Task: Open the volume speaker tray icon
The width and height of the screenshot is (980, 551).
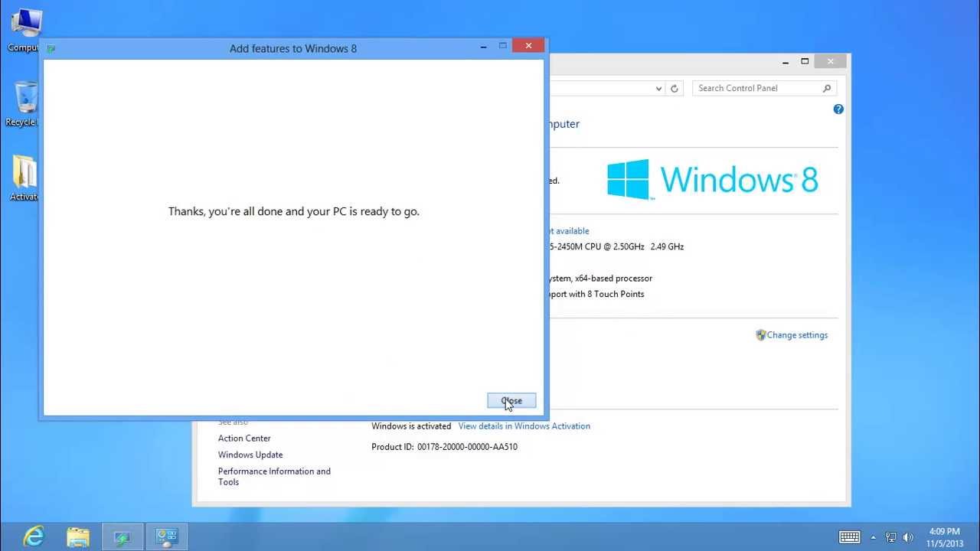Action: pos(909,537)
